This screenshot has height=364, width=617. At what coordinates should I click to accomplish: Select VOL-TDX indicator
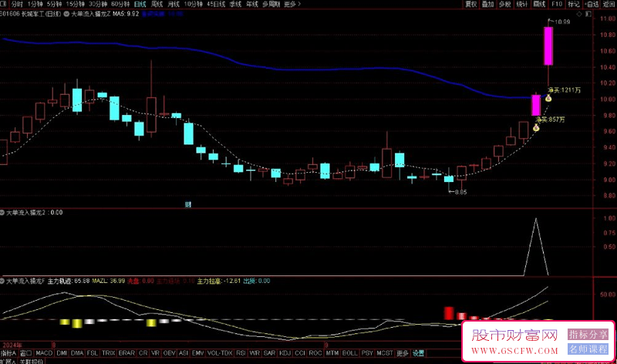coord(220,353)
